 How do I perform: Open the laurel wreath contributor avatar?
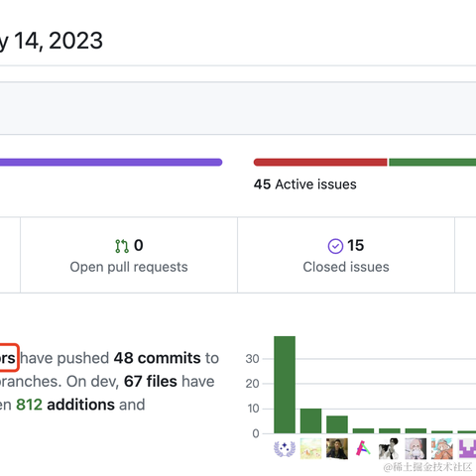pyautogui.click(x=285, y=448)
